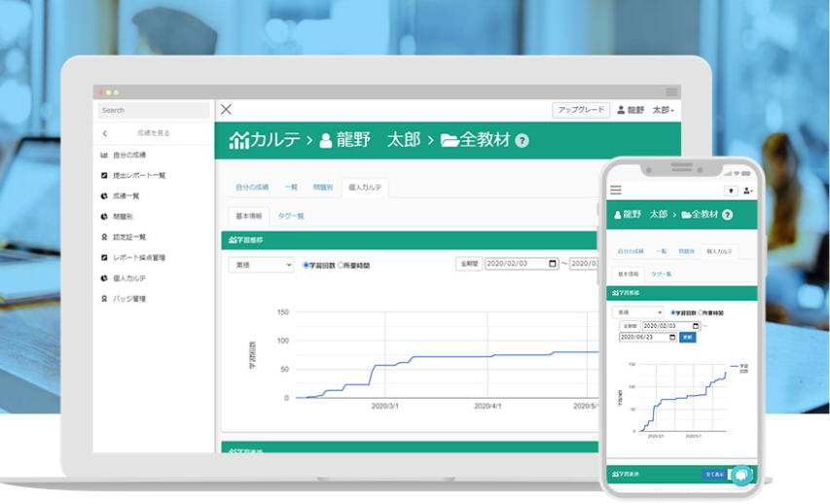Open the 累積 dropdown on the phone screen

click(637, 312)
